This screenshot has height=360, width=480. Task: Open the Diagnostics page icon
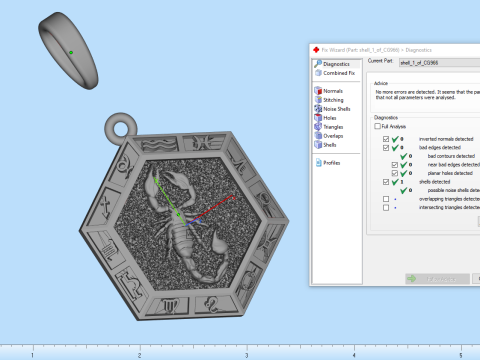click(x=318, y=64)
